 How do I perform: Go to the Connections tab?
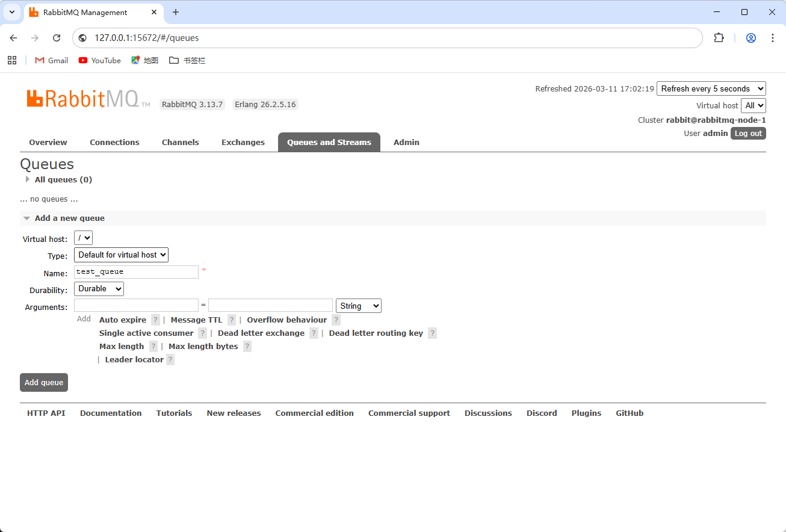pos(114,143)
